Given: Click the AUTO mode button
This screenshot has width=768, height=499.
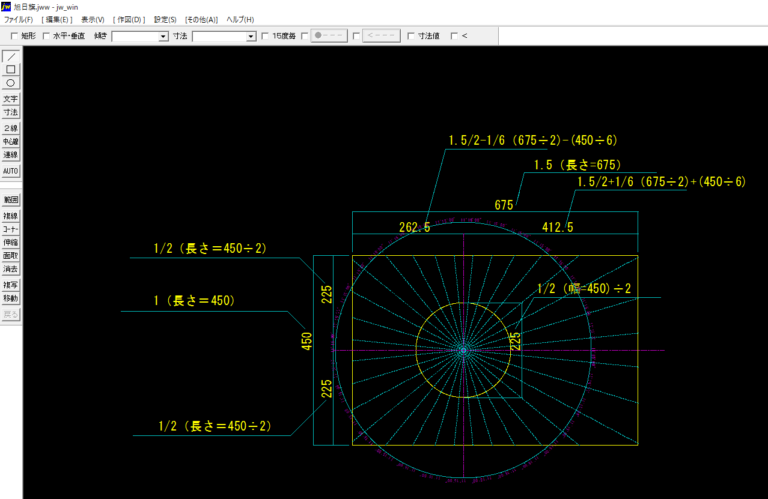Looking at the screenshot, I should tap(10, 171).
